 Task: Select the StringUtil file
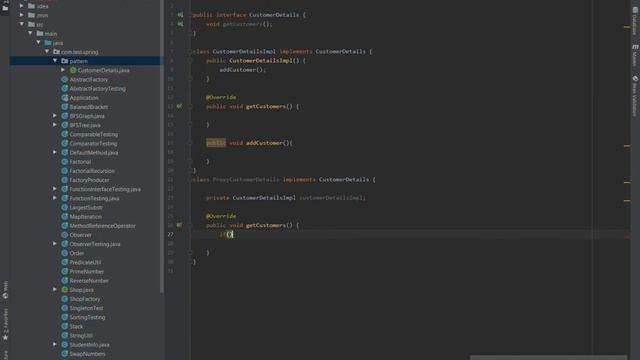[x=81, y=335]
